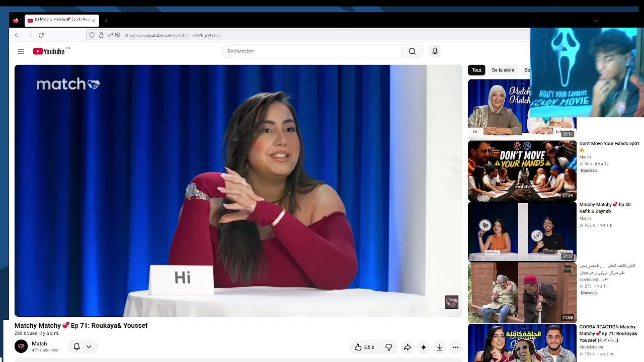Go to the YouTube home logo
This screenshot has width=644, height=362.
(x=49, y=51)
